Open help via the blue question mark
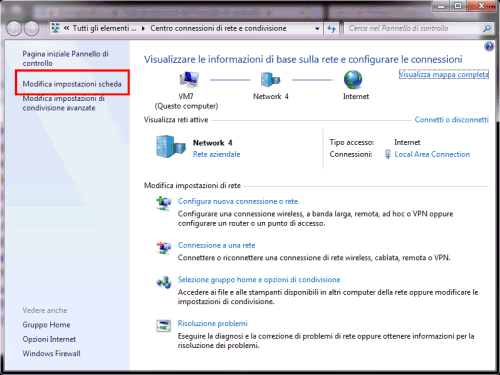The width and height of the screenshot is (500, 375). pos(489,47)
